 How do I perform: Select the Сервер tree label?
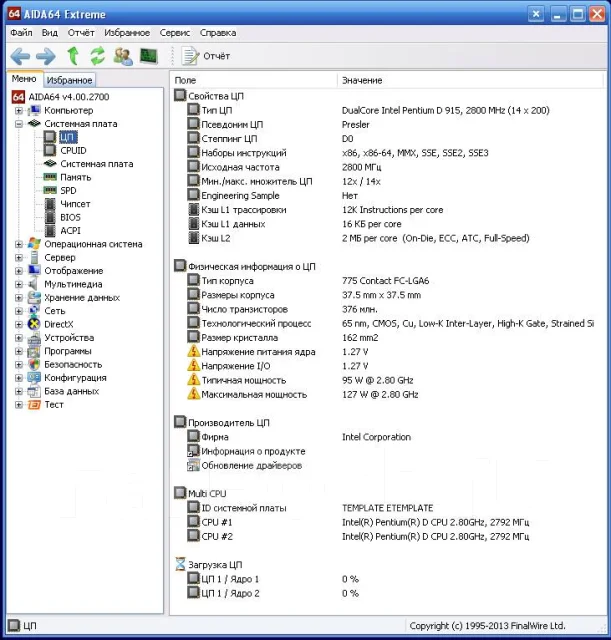click(60, 258)
